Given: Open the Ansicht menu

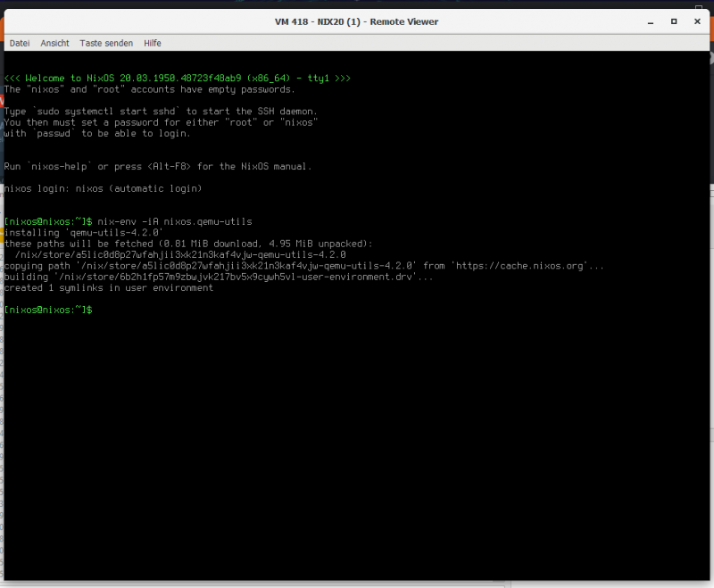Looking at the screenshot, I should point(54,43).
